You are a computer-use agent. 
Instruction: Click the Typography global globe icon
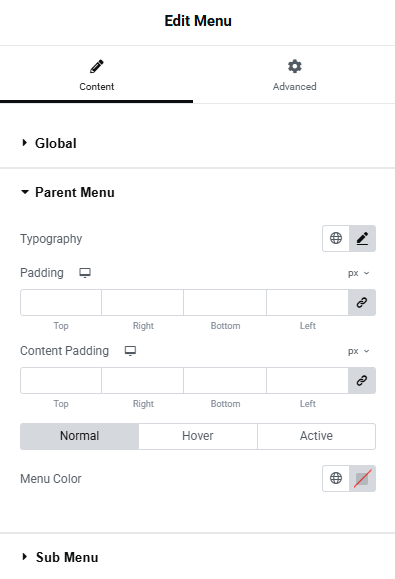click(x=336, y=238)
